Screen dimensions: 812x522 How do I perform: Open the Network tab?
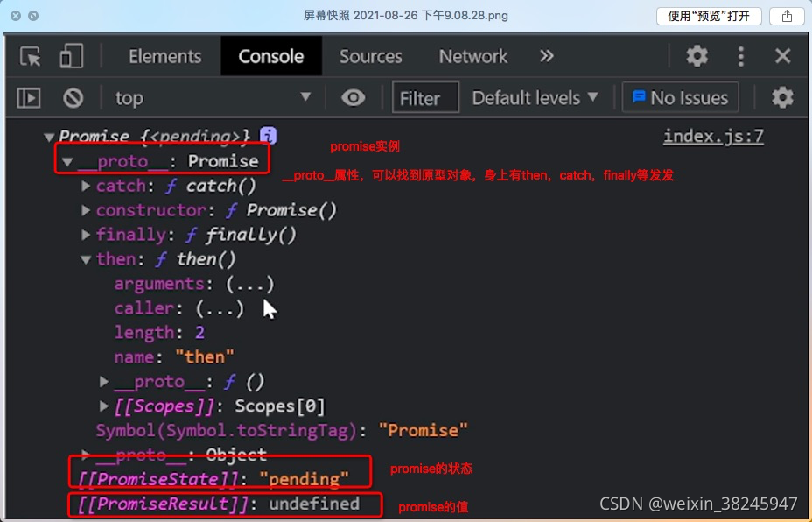click(473, 56)
